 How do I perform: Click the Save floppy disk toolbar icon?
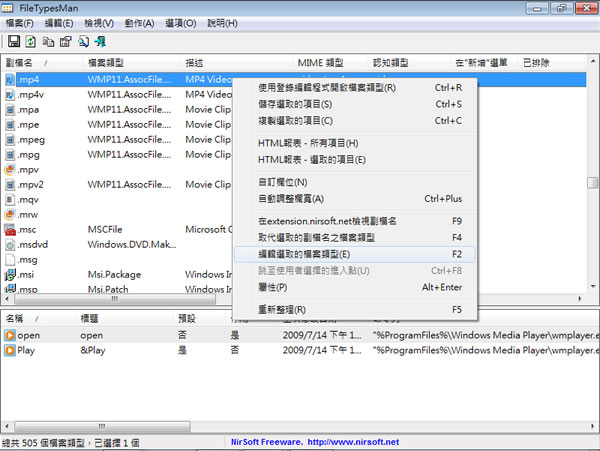(14, 41)
